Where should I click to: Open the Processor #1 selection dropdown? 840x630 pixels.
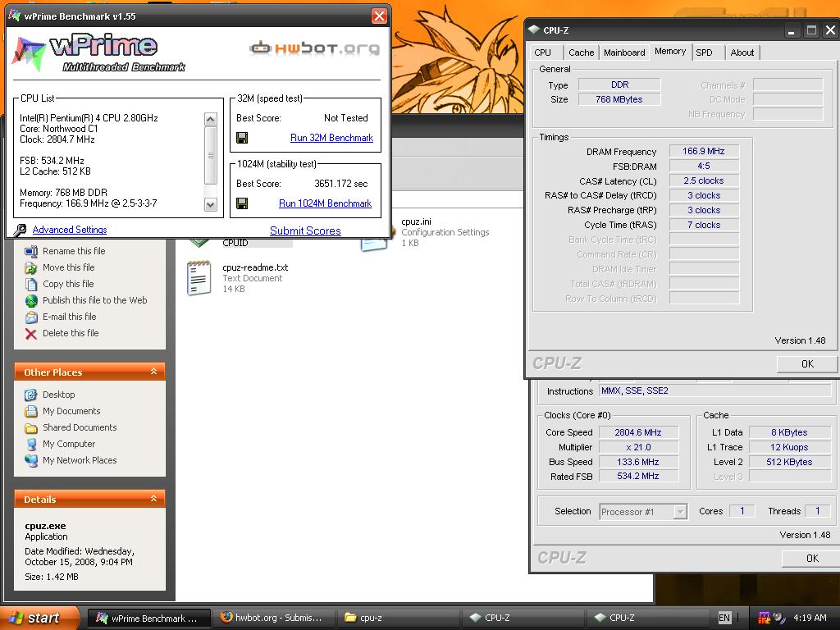680,512
